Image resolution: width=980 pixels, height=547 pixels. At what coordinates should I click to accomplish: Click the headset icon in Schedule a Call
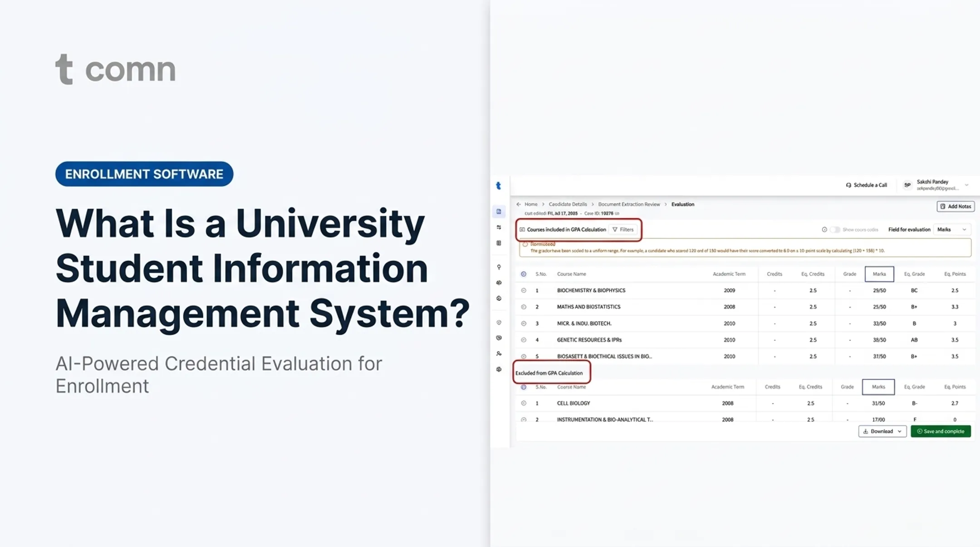point(848,185)
